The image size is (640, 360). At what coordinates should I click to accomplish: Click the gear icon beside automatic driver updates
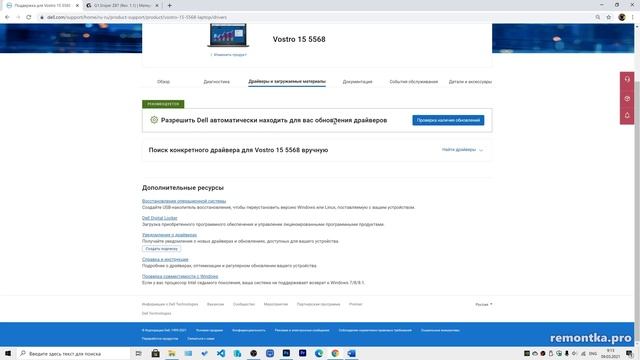tap(154, 120)
